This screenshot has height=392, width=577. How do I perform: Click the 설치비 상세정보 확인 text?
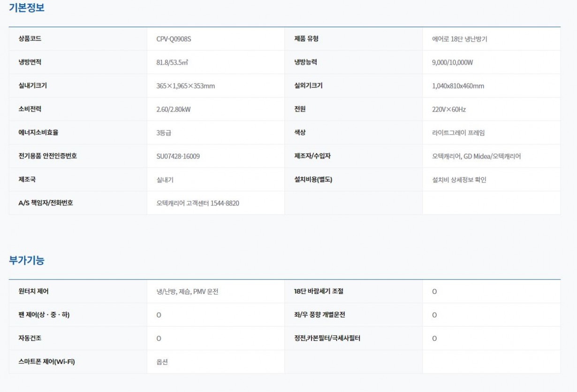coord(459,180)
